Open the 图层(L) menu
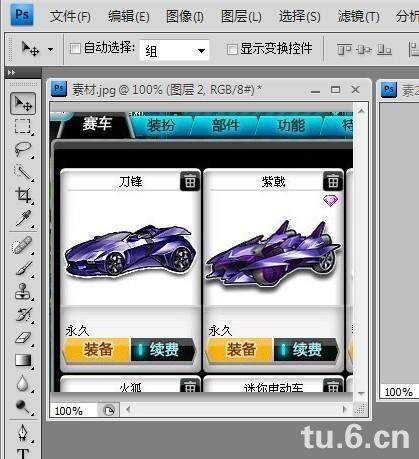 (x=241, y=16)
